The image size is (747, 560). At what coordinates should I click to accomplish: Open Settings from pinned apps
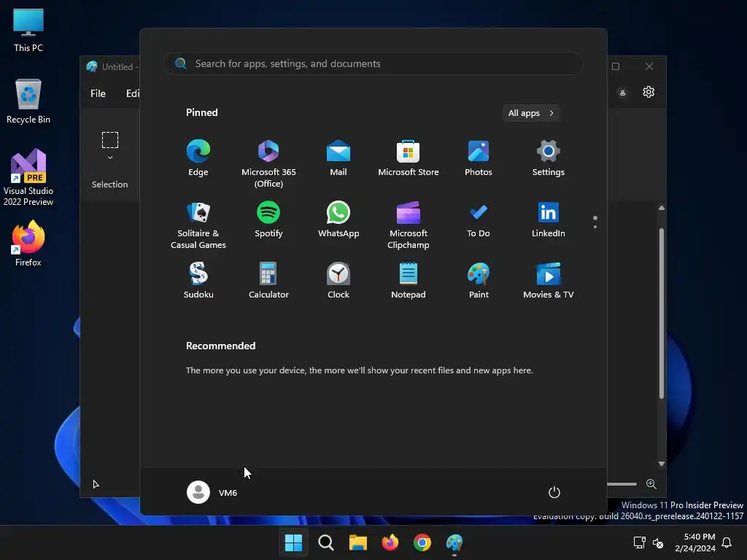(x=549, y=158)
